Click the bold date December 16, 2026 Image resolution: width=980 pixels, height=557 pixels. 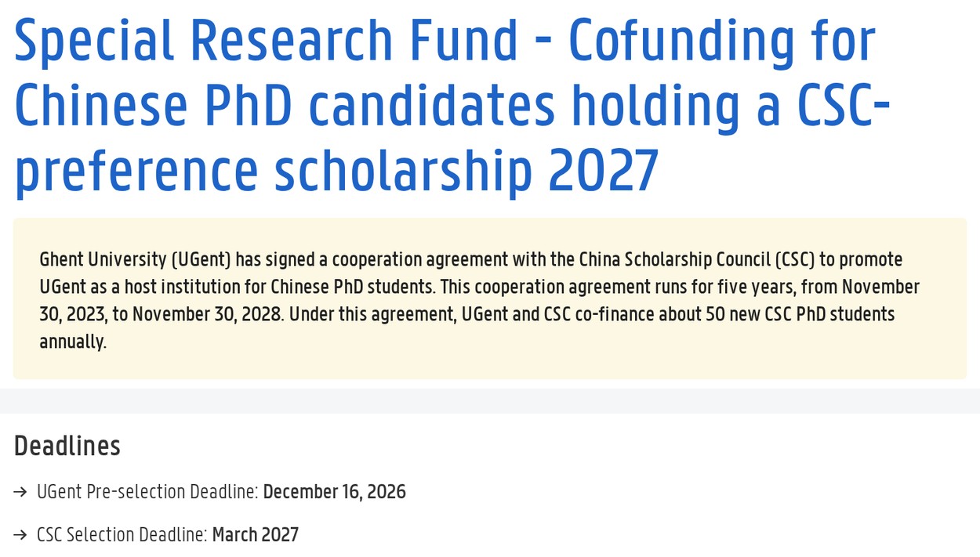click(x=335, y=492)
